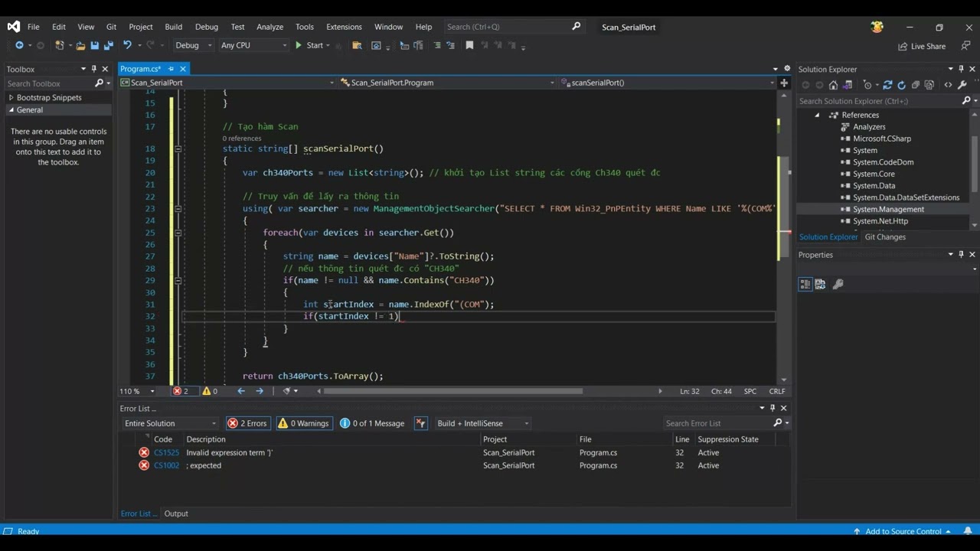980x551 pixels.
Task: Undo the last edit with Undo icon
Action: tap(127, 46)
